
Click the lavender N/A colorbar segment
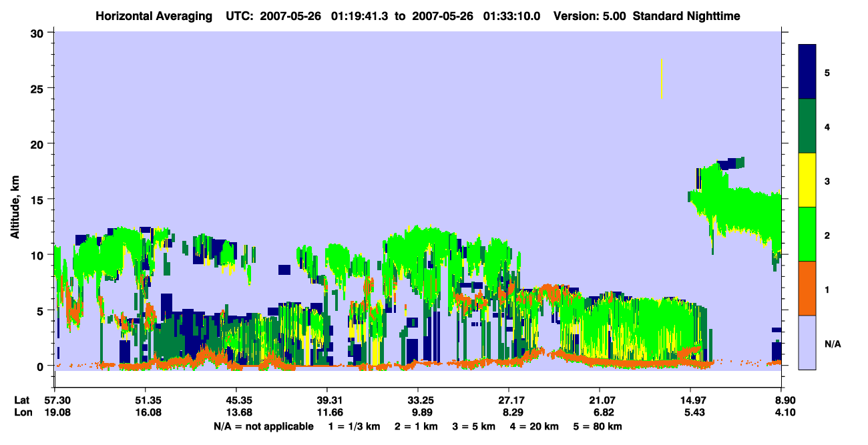click(807, 342)
